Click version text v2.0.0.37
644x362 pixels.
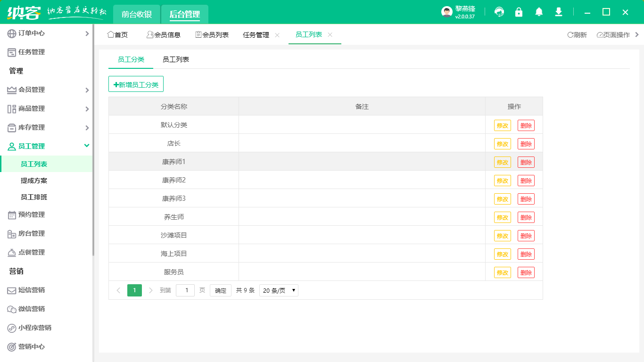465,16
